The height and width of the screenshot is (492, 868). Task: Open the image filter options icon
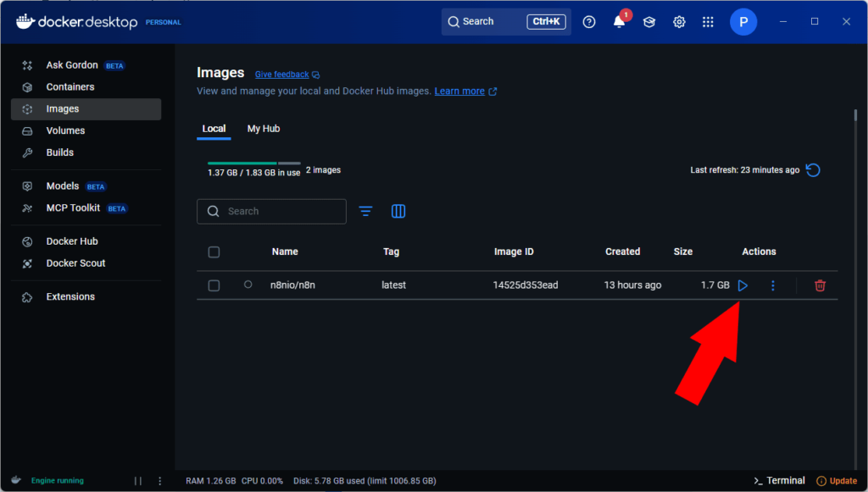point(365,211)
